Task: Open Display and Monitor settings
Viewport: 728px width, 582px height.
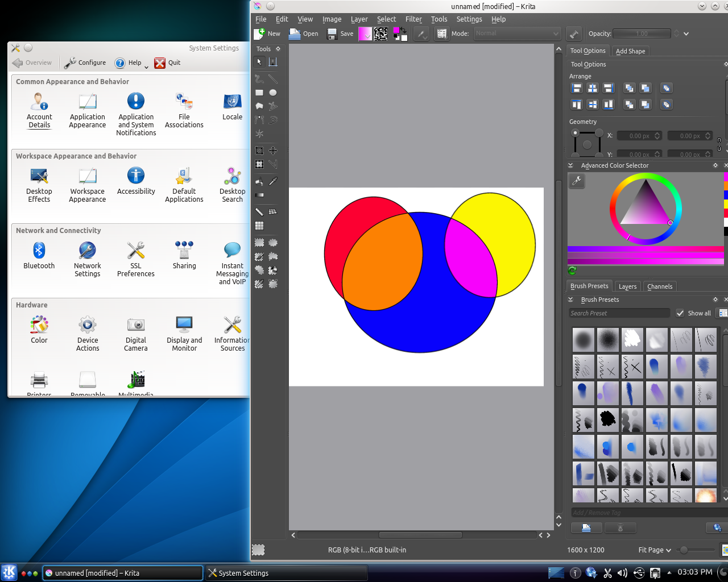Action: click(x=184, y=334)
